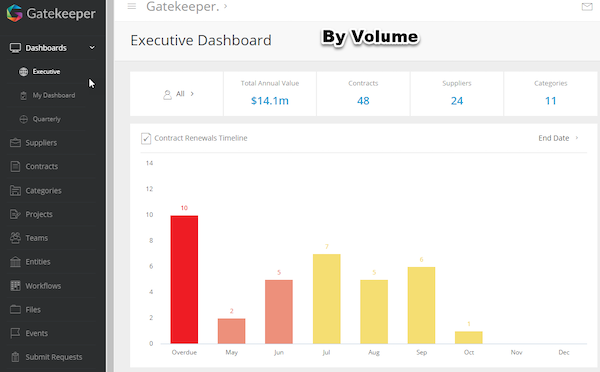Collapse the Dashboards menu chevron
The height and width of the screenshot is (372, 600).
(x=92, y=47)
